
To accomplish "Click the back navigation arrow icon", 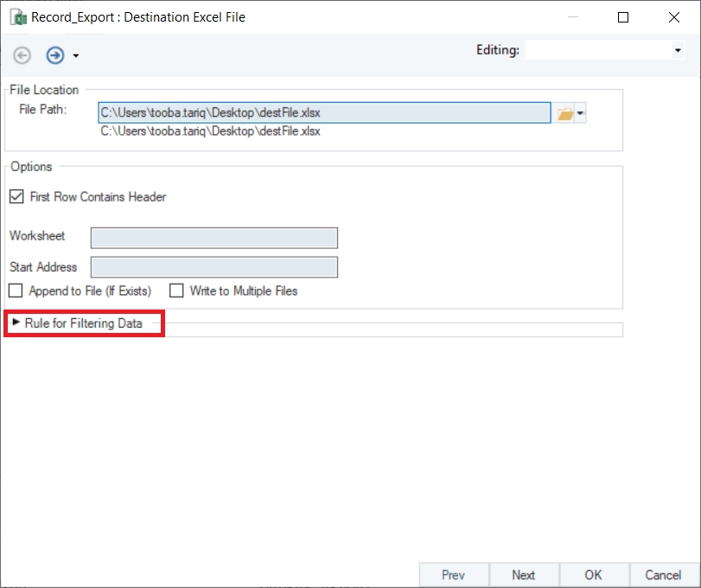I will click(x=22, y=55).
